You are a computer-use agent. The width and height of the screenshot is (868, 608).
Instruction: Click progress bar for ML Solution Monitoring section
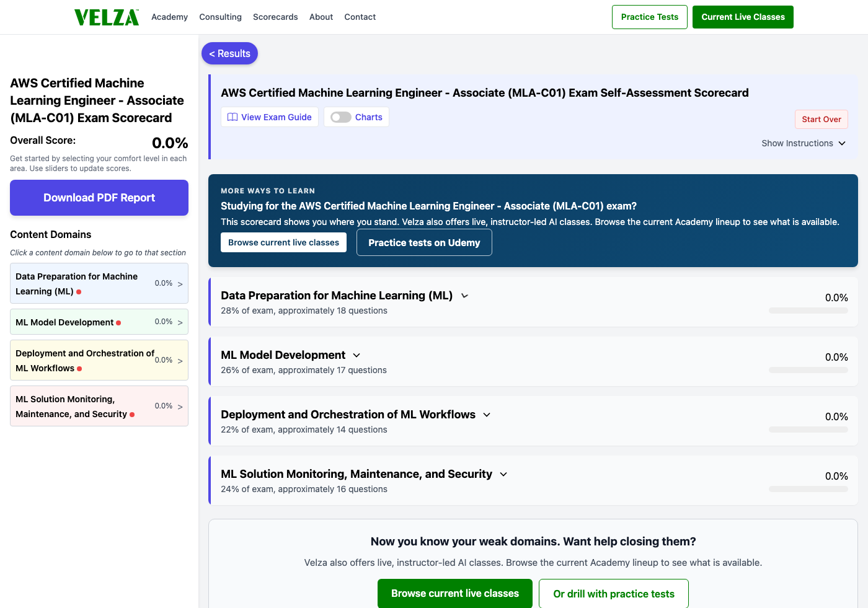point(808,489)
